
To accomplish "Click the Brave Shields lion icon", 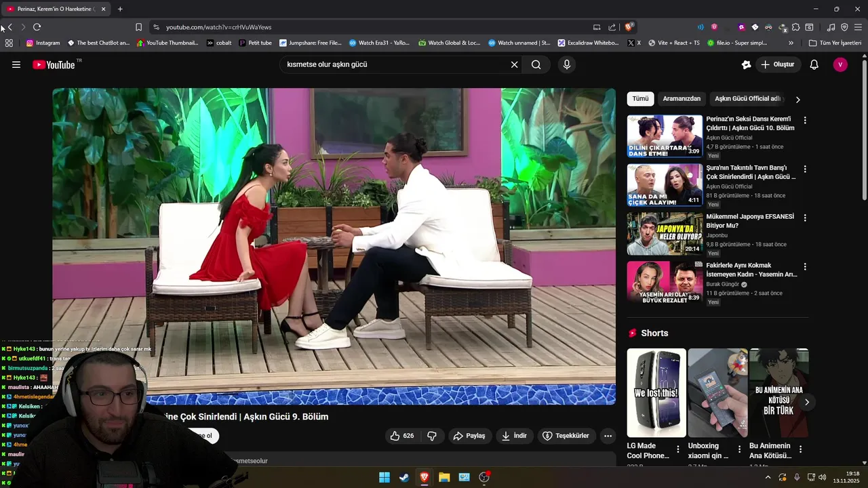I will coord(629,27).
